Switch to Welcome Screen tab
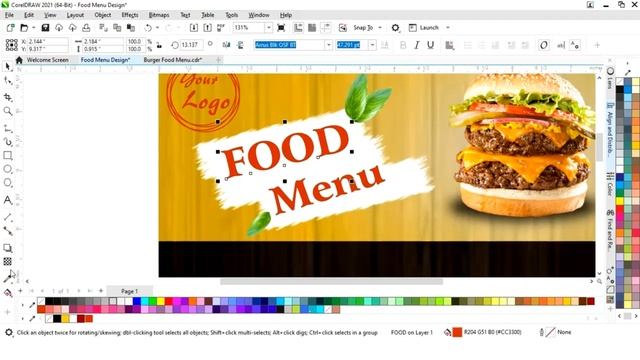The width and height of the screenshot is (640, 360). 47,60
